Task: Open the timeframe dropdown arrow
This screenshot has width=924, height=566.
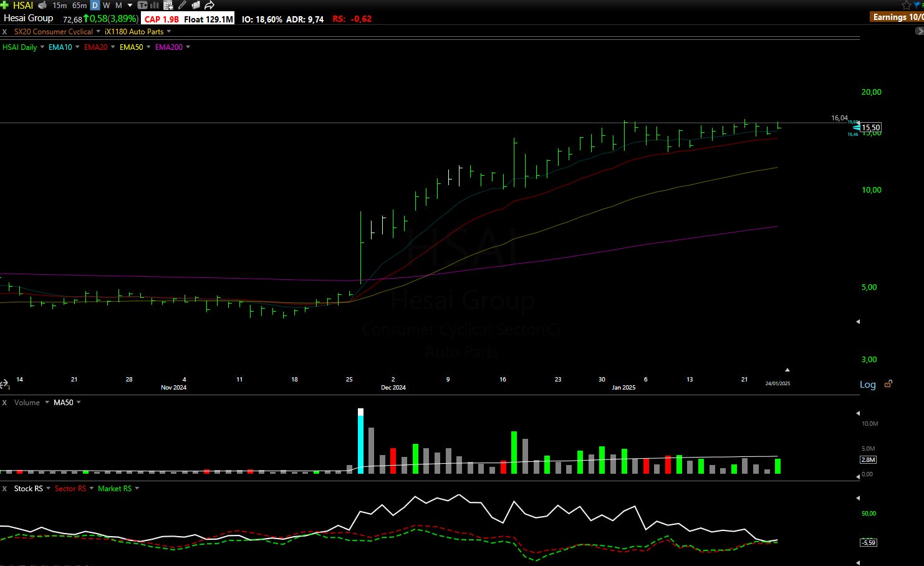Action: (x=130, y=5)
